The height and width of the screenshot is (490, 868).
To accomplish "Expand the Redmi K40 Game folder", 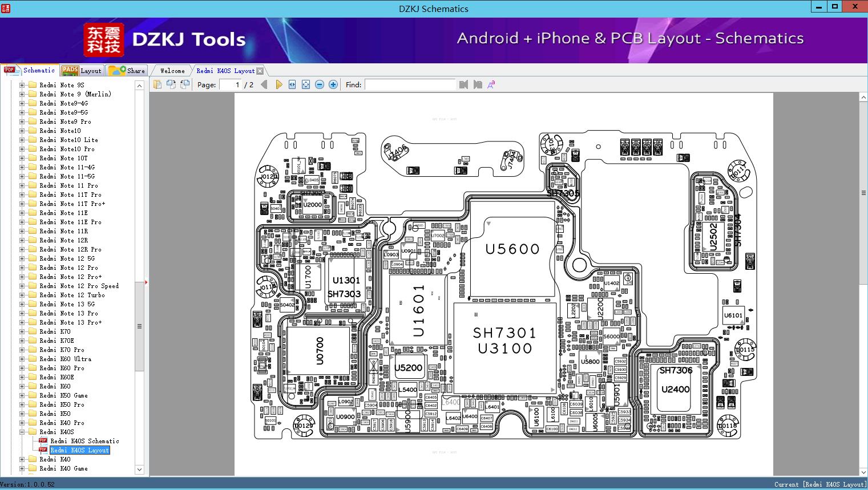I will point(22,468).
